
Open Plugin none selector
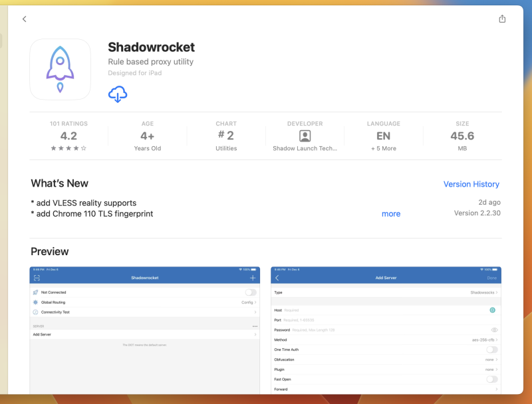pyautogui.click(x=386, y=369)
